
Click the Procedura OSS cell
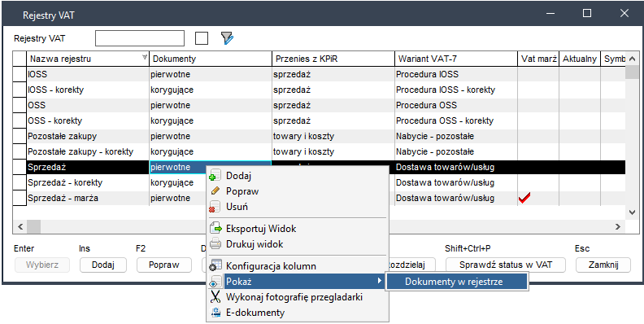456,105
